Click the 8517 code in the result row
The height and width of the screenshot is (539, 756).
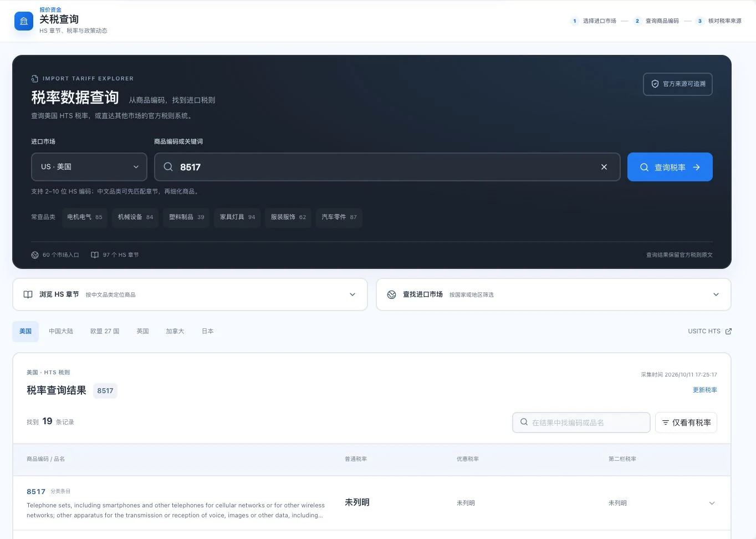pos(36,491)
